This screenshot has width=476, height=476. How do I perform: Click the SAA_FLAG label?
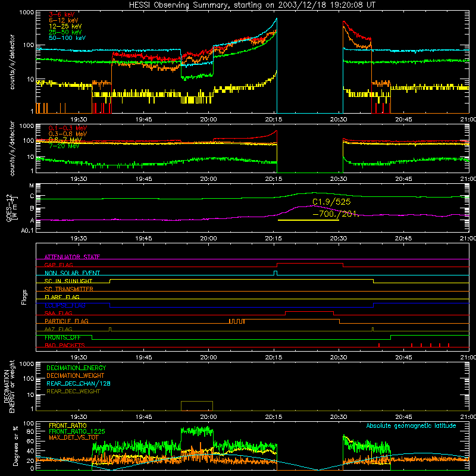58,314
